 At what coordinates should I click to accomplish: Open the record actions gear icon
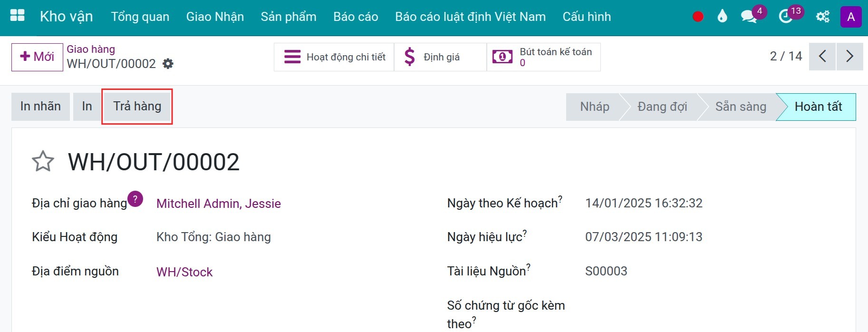tap(168, 64)
